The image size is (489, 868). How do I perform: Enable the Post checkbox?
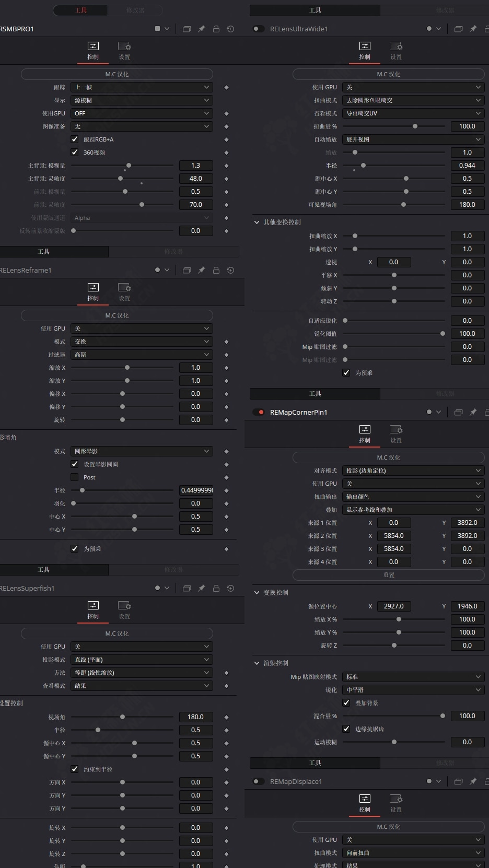pos(75,477)
